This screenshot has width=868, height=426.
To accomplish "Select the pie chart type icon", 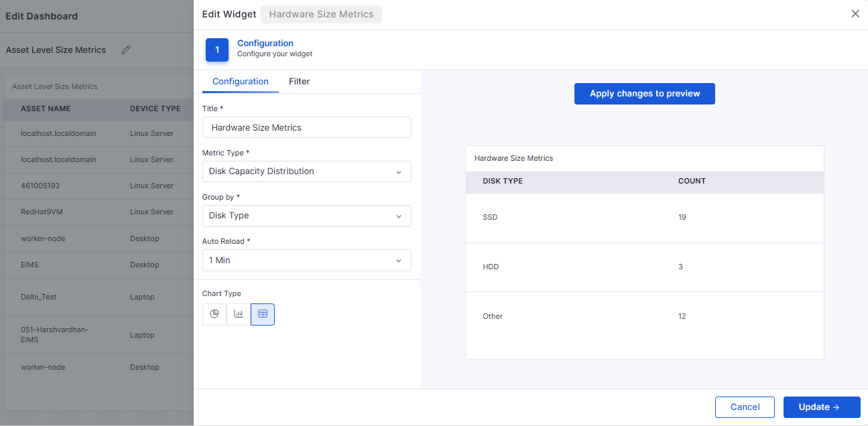I will [214, 314].
